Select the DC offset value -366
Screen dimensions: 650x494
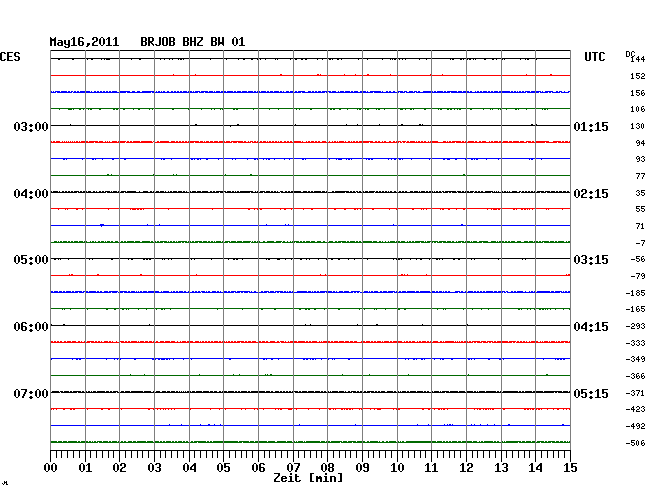coord(635,376)
